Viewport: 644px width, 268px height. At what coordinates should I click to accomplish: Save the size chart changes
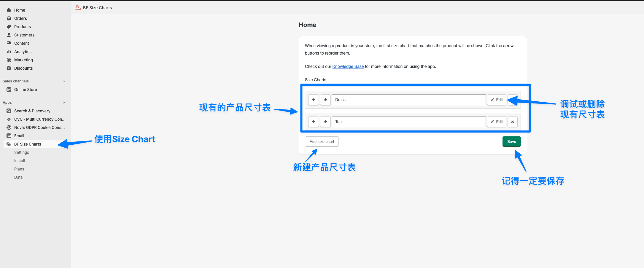(511, 142)
